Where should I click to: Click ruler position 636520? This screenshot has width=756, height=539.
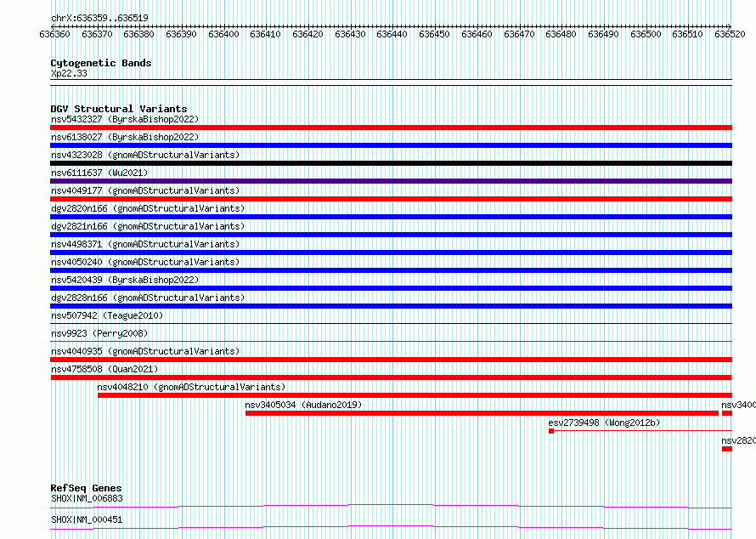(730, 34)
